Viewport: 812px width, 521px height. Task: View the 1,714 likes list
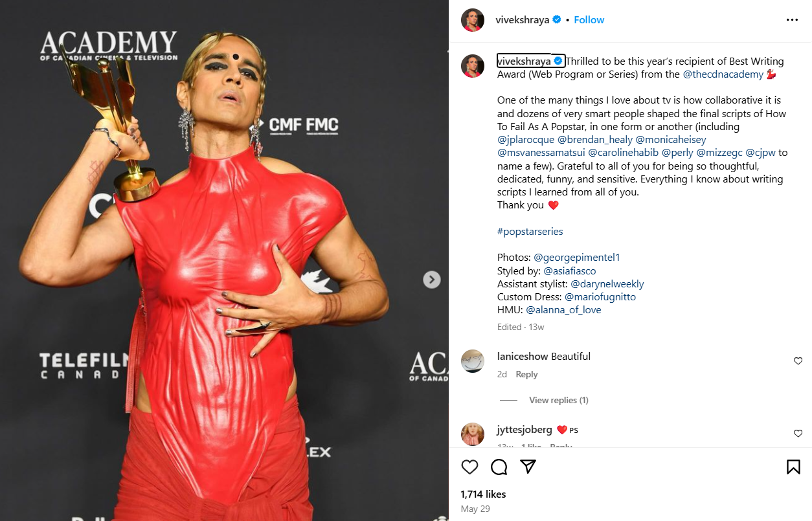[x=483, y=494]
